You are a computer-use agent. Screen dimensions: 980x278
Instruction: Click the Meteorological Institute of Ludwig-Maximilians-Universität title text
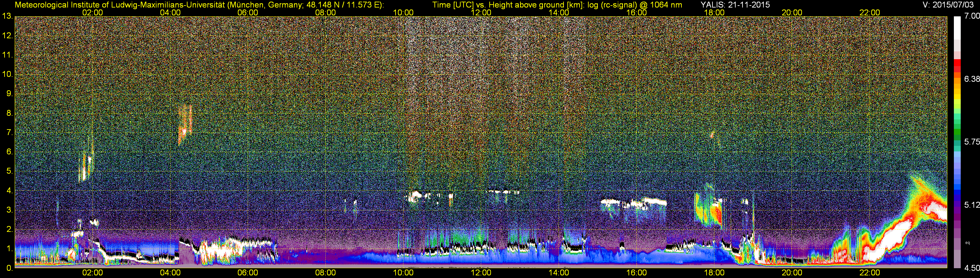coord(199,5)
